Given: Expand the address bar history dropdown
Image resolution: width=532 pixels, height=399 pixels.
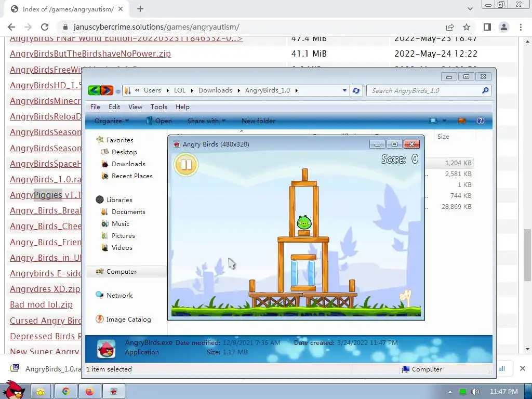Looking at the screenshot, I should click(344, 90).
